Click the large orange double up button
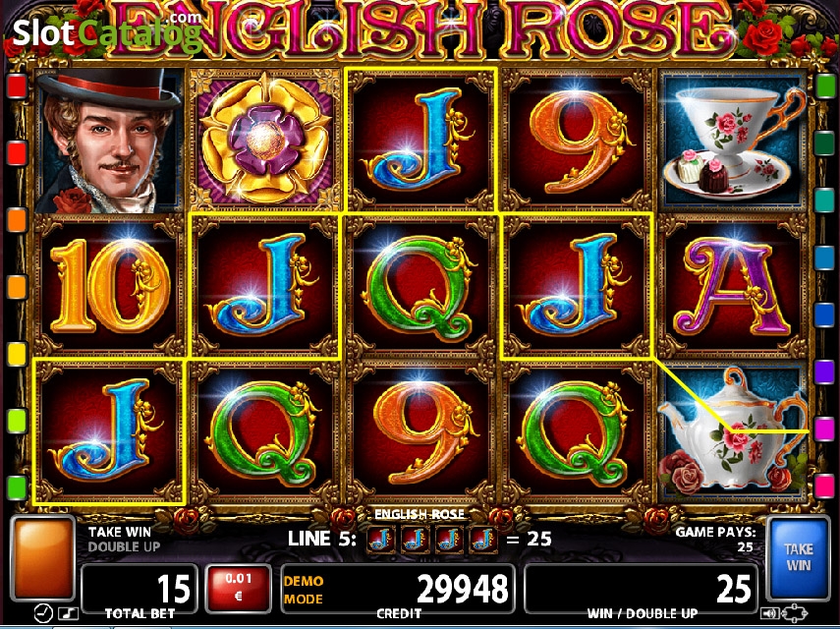 click(x=43, y=557)
